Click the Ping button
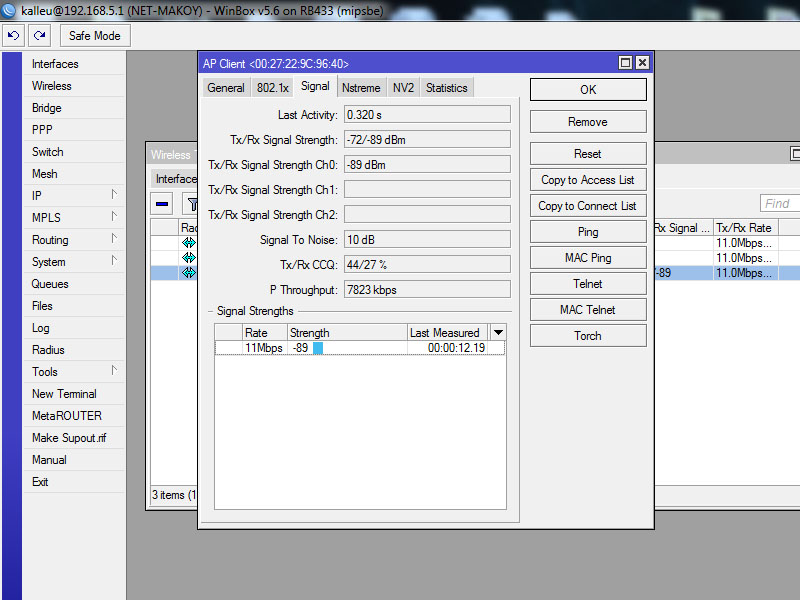 [588, 232]
